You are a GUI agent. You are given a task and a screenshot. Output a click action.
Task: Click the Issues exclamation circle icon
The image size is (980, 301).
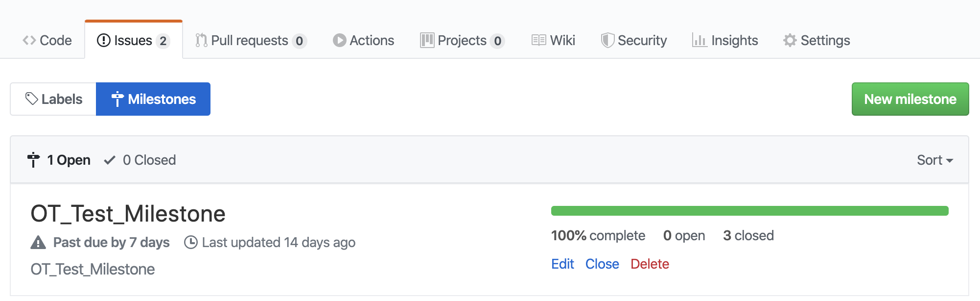tap(104, 40)
